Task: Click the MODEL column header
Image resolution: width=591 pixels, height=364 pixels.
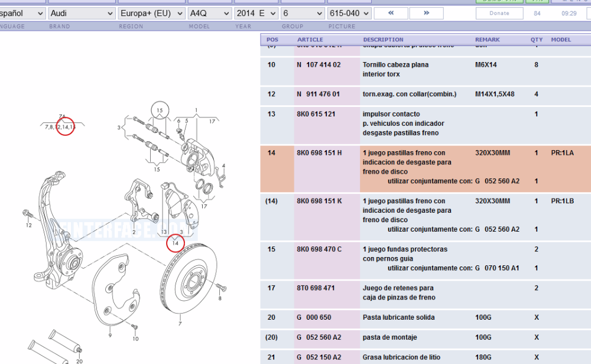Action: point(561,40)
